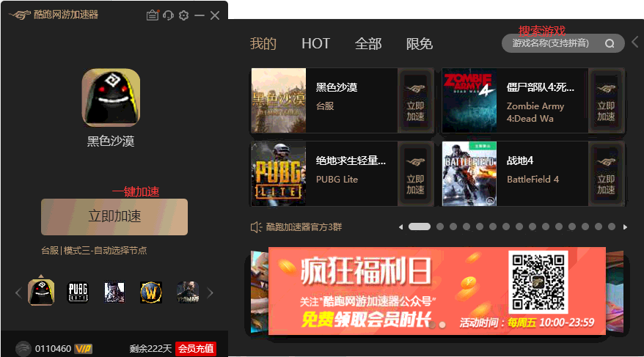Click the large 黑色沙漠 game avatar
The height and width of the screenshot is (357, 644).
111,97
